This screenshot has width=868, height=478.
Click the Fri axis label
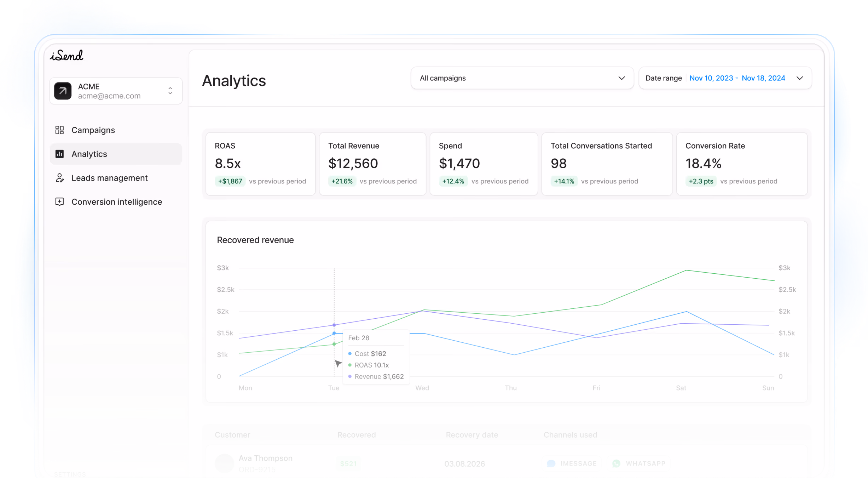596,388
